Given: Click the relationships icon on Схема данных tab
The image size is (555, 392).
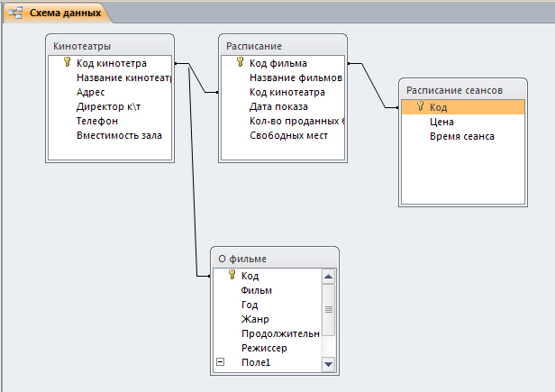Looking at the screenshot, I should [x=15, y=13].
